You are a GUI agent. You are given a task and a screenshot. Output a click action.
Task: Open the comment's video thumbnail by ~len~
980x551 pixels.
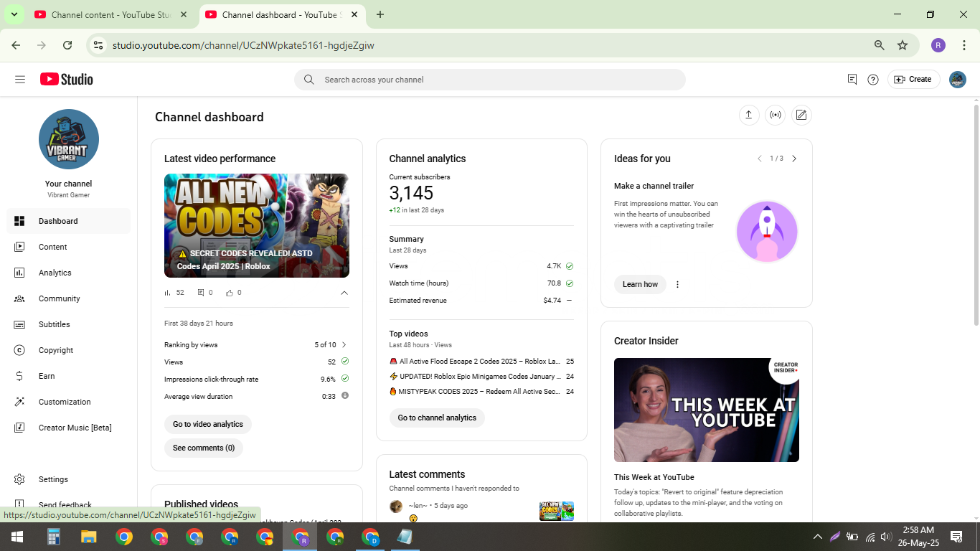tap(557, 511)
